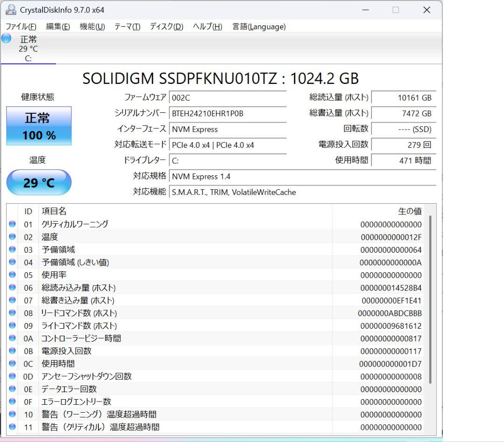Click the indicator for エラーログエントリー数 row

pyautogui.click(x=12, y=401)
